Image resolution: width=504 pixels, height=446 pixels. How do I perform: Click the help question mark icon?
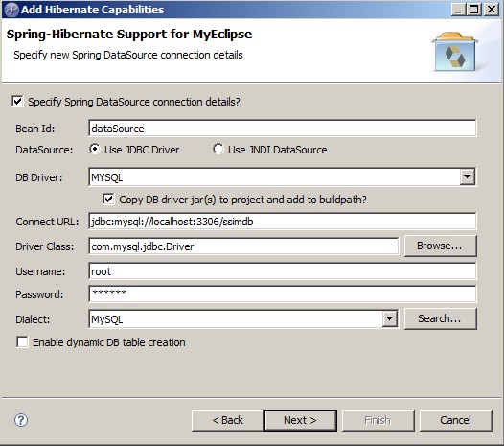coord(21,420)
